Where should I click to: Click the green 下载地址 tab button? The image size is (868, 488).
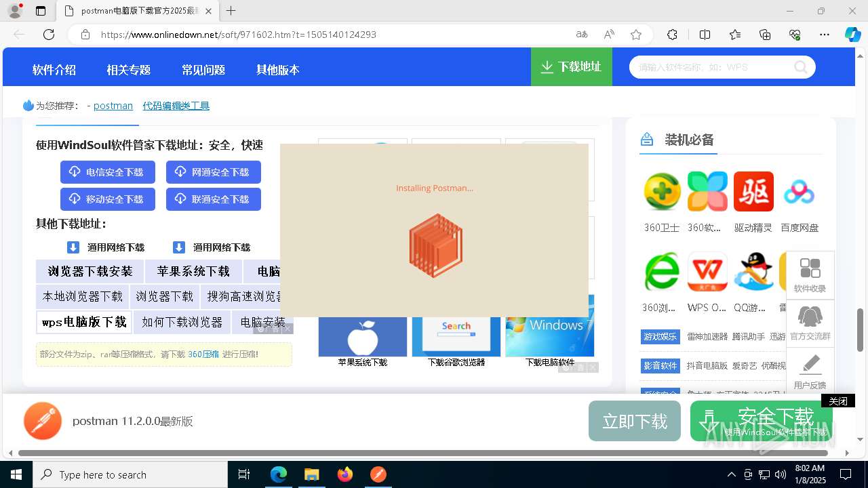[572, 67]
